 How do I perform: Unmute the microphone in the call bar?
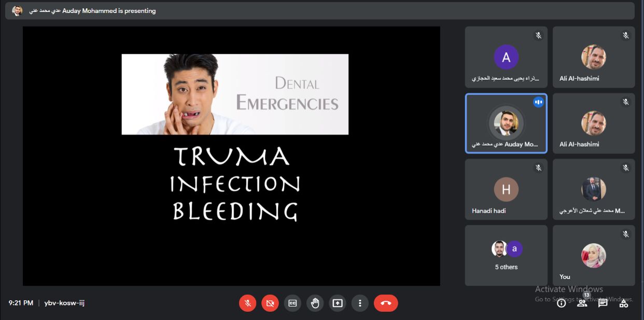248,303
